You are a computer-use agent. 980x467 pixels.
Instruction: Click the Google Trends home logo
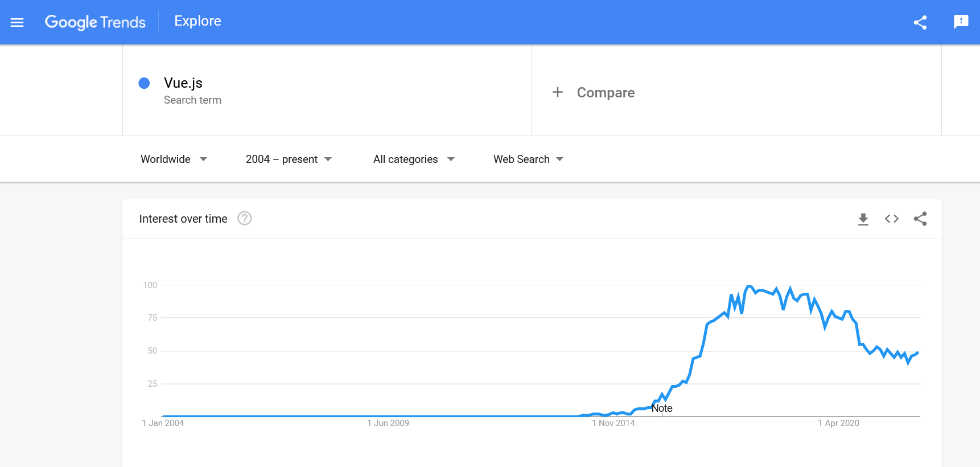click(95, 22)
